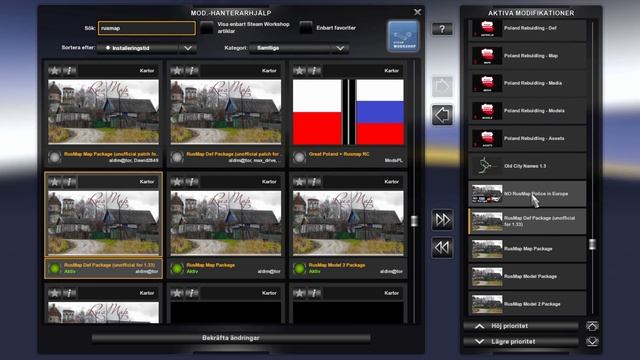The width and height of the screenshot is (640, 360).
Task: Select NO RusMap Police in Europe active entry
Action: click(x=527, y=194)
